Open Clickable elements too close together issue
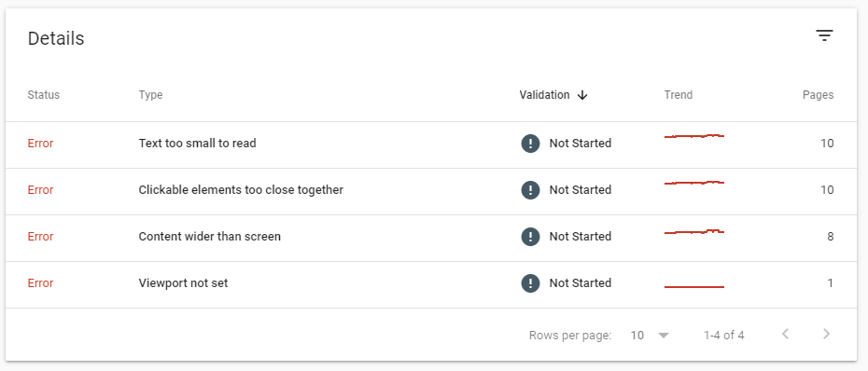The width and height of the screenshot is (868, 371). coord(241,189)
